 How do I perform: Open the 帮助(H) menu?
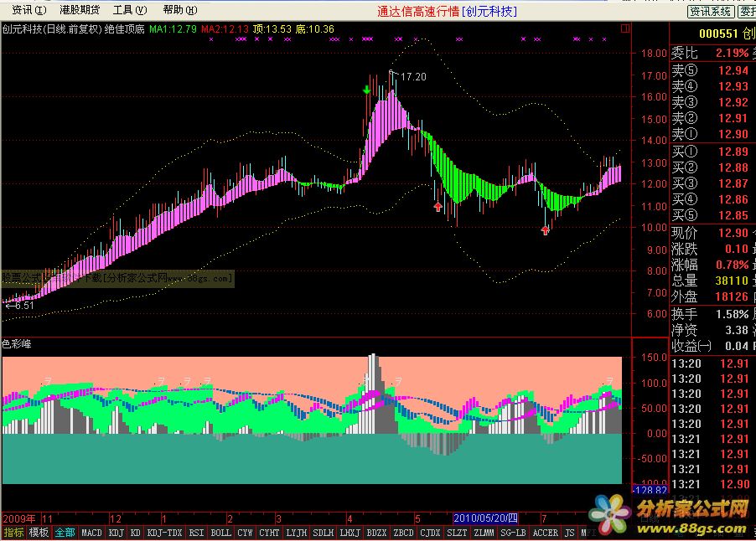pyautogui.click(x=180, y=10)
